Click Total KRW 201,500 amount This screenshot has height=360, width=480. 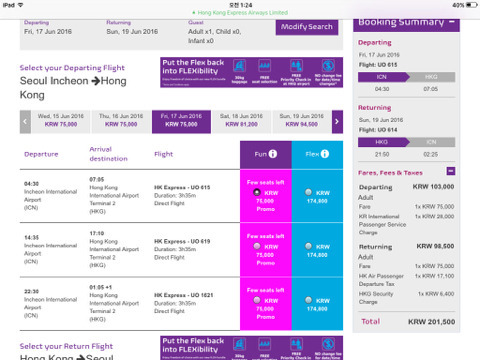[432, 322]
